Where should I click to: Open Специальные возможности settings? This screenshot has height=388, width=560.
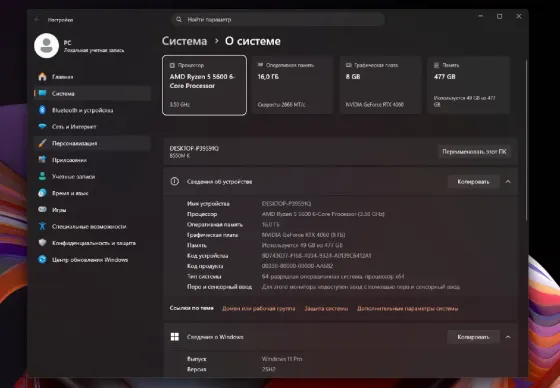[92, 226]
